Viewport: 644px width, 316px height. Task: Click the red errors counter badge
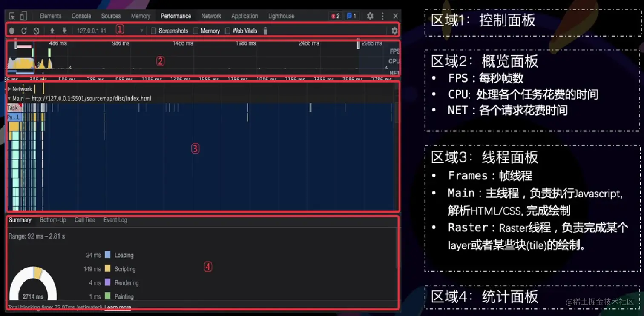[x=336, y=16]
